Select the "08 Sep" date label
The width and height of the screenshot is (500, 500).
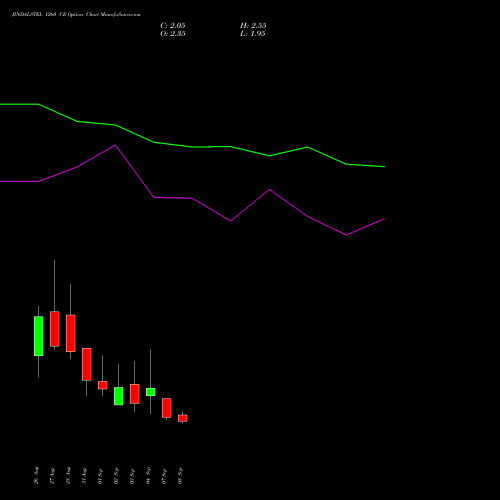pyautogui.click(x=180, y=476)
